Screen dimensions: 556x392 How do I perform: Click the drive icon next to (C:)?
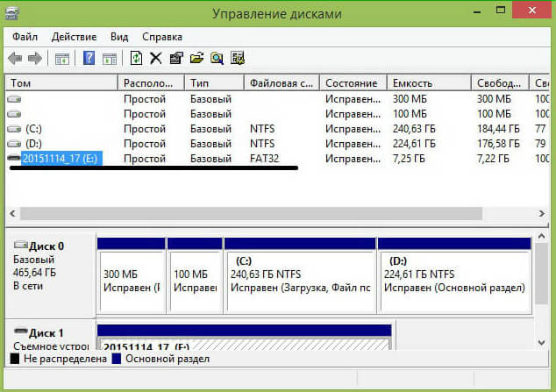click(14, 129)
